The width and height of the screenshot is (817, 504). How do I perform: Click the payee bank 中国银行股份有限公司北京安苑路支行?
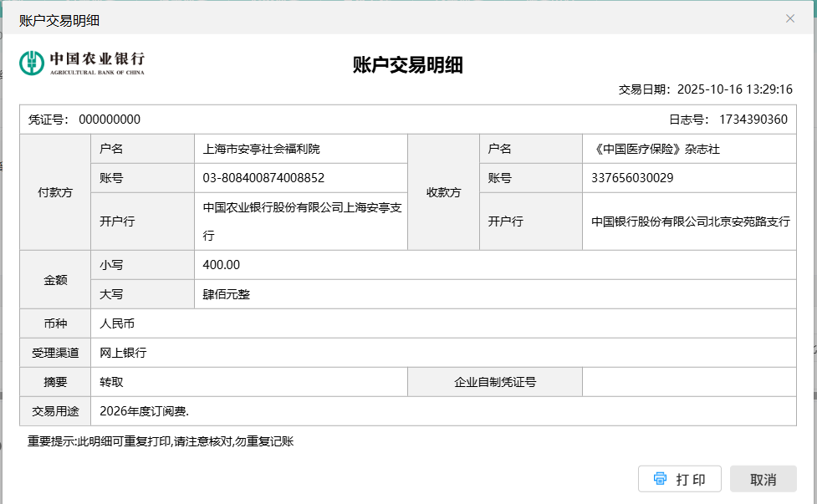coord(690,221)
